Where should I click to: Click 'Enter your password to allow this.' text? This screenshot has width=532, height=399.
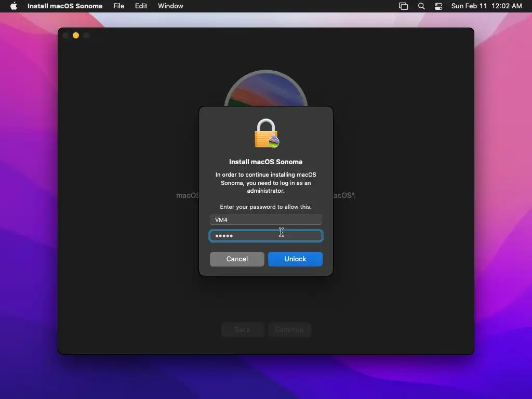pyautogui.click(x=265, y=207)
